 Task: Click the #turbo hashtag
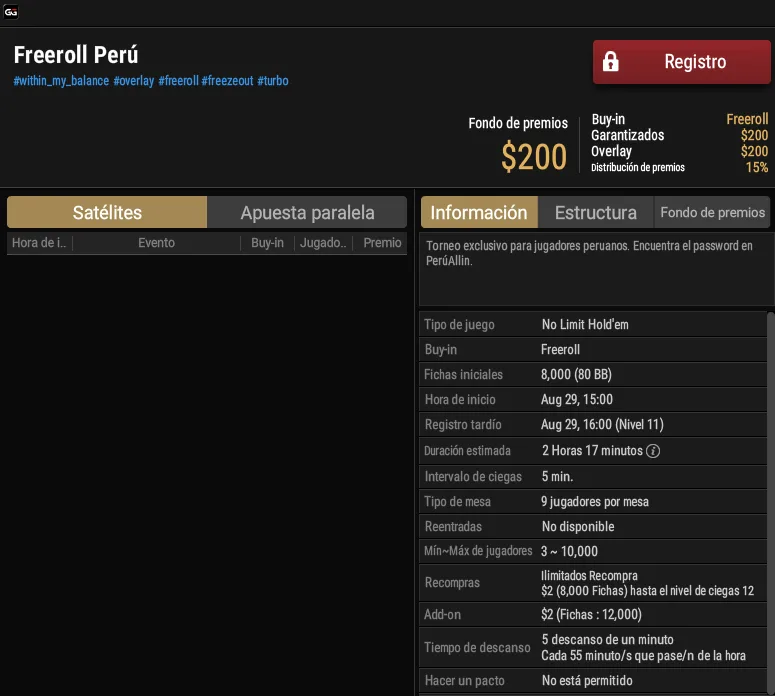(273, 81)
